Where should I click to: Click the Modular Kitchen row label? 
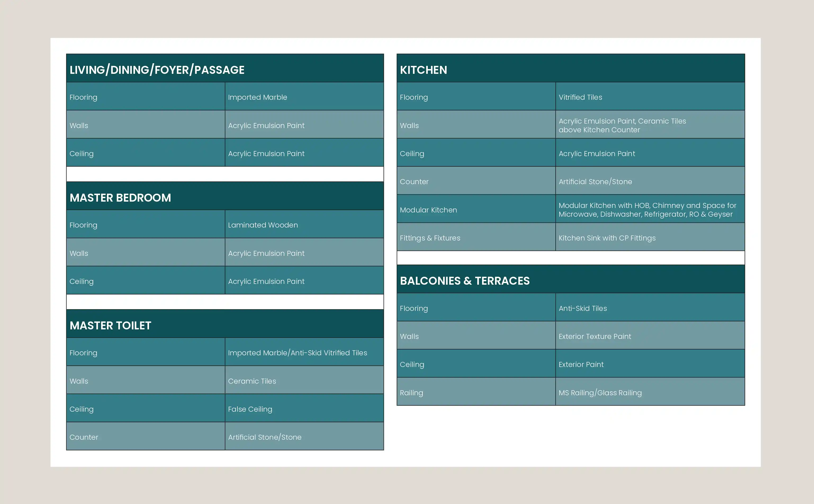tap(428, 210)
